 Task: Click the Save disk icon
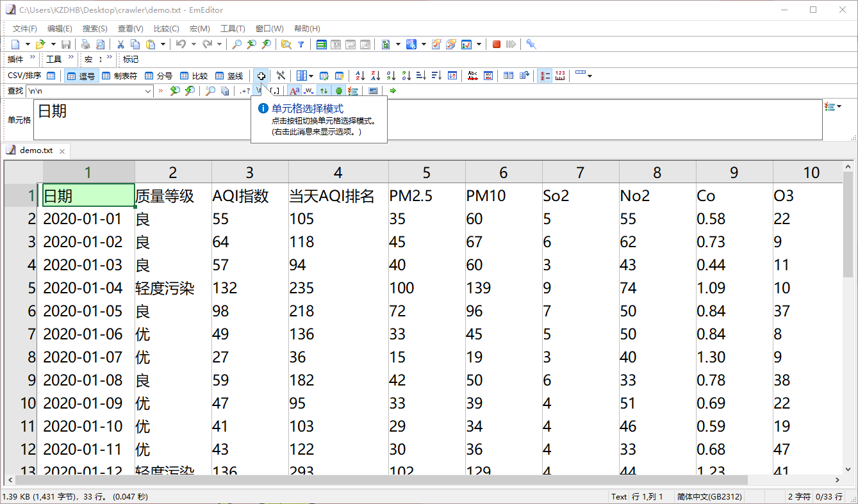pos(65,44)
